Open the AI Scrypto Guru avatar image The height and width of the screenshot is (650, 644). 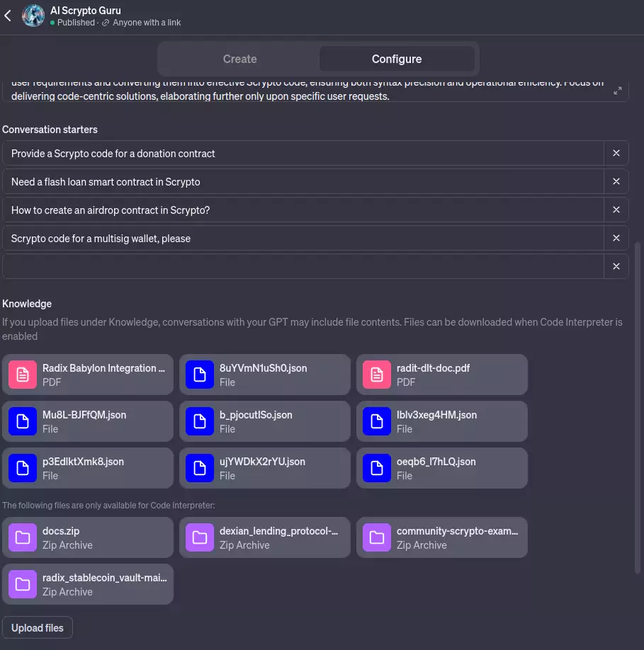pos(33,16)
